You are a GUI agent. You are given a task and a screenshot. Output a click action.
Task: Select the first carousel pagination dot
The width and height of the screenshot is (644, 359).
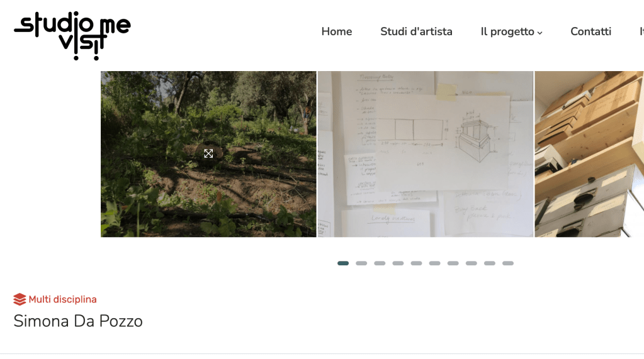[343, 263]
